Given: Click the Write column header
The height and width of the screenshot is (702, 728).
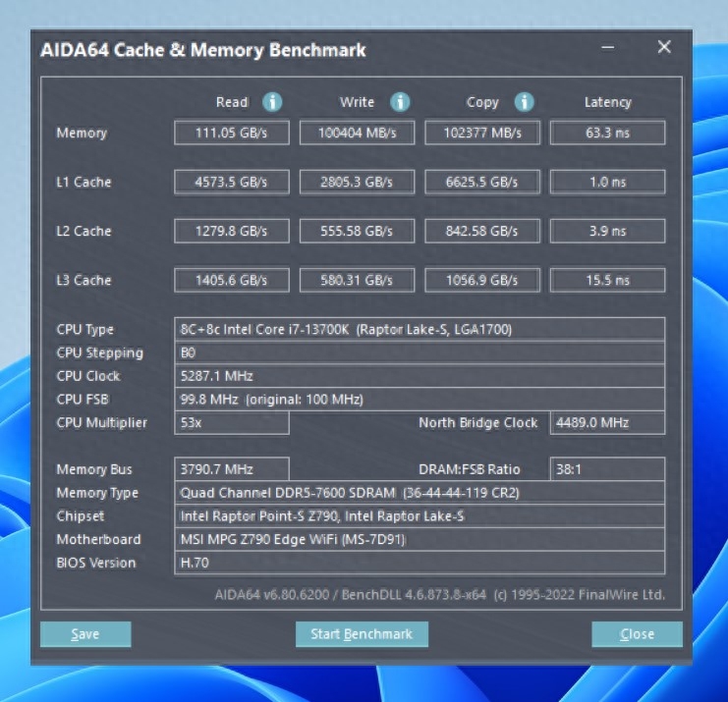Looking at the screenshot, I should coord(357,102).
